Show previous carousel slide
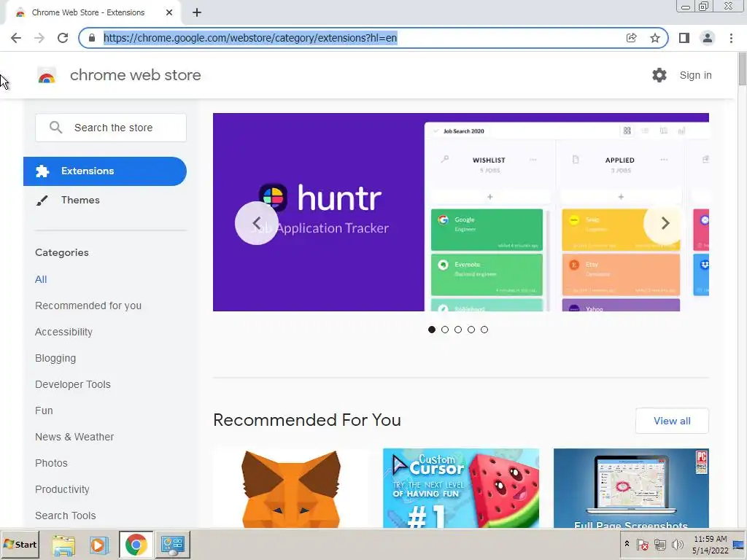This screenshot has height=560, width=747. click(257, 223)
